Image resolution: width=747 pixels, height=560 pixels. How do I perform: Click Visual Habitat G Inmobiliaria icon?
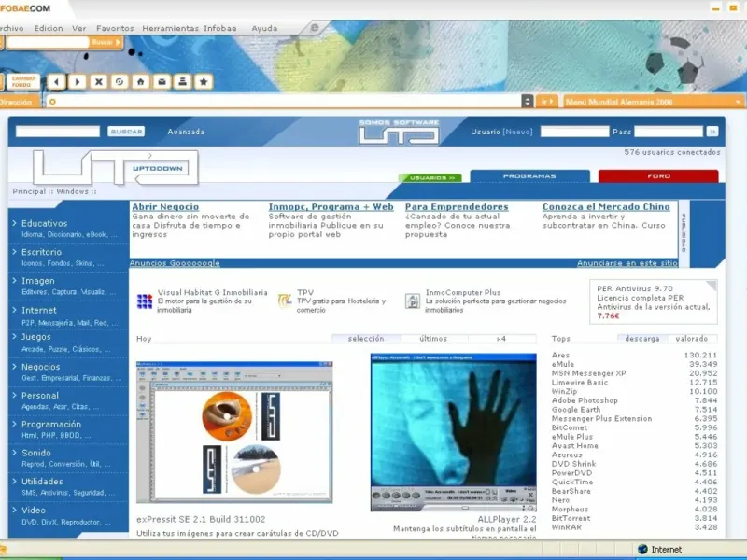point(145,301)
